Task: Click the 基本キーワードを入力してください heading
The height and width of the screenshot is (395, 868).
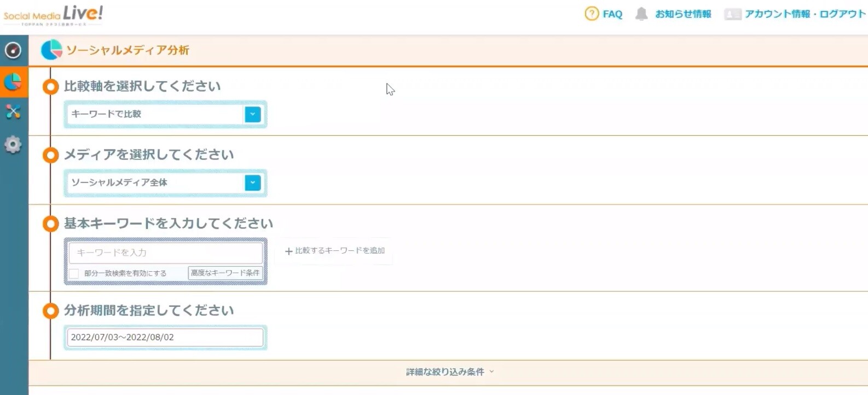Action: coord(169,224)
